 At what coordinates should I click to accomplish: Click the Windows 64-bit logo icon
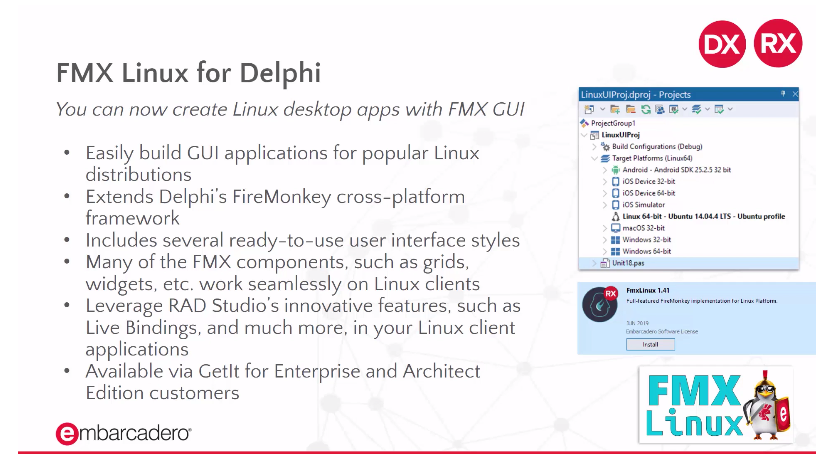pos(615,251)
